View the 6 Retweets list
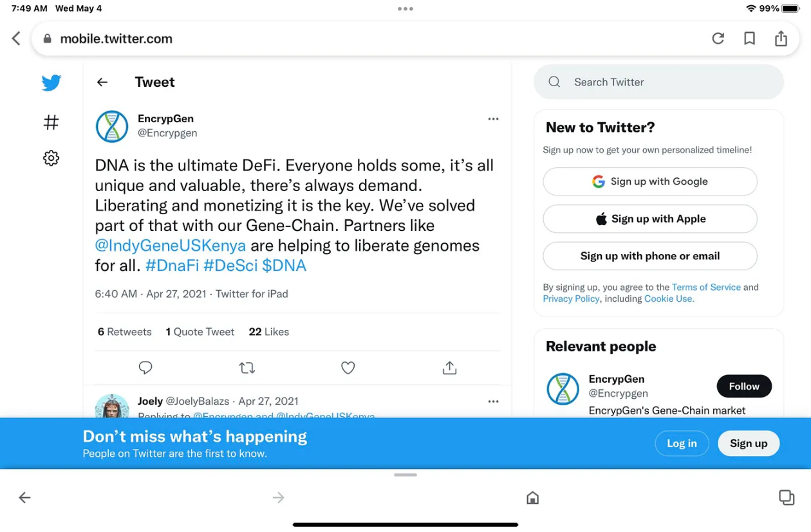Image resolution: width=811 pixels, height=532 pixels. tap(125, 332)
